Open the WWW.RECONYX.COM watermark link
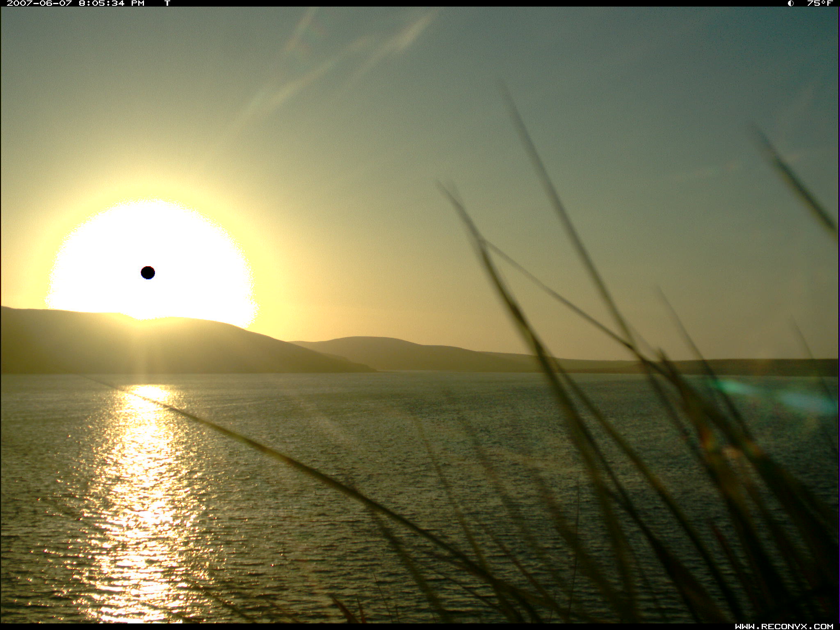Screen dimensions: 840x630 (x=784, y=626)
